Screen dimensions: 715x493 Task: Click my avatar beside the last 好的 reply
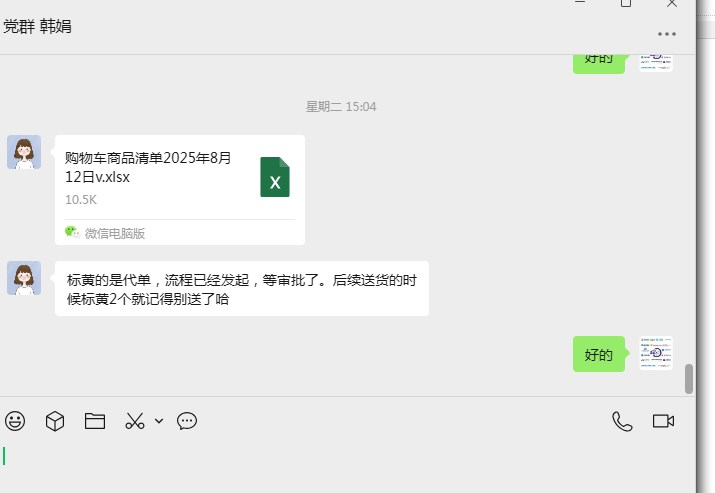tap(656, 353)
